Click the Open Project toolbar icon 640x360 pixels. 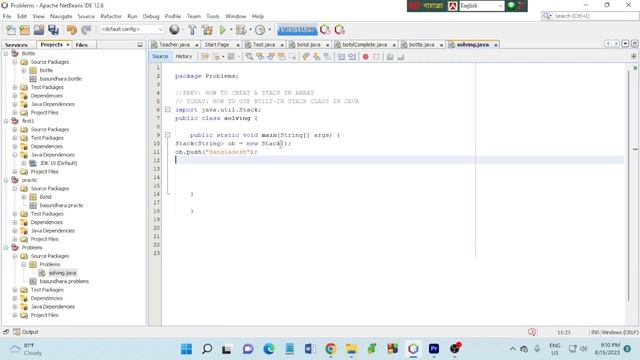click(x=39, y=30)
